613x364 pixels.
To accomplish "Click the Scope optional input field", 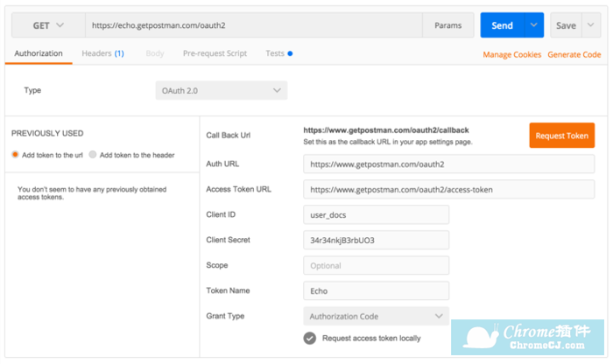I will click(376, 266).
